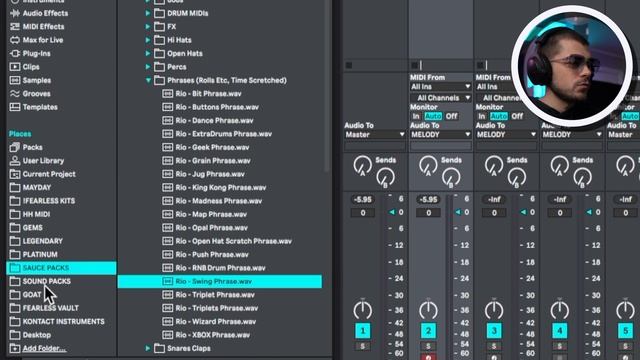This screenshot has height=360, width=640.
Task: Click track 2 Send B knob
Action: click(x=451, y=178)
